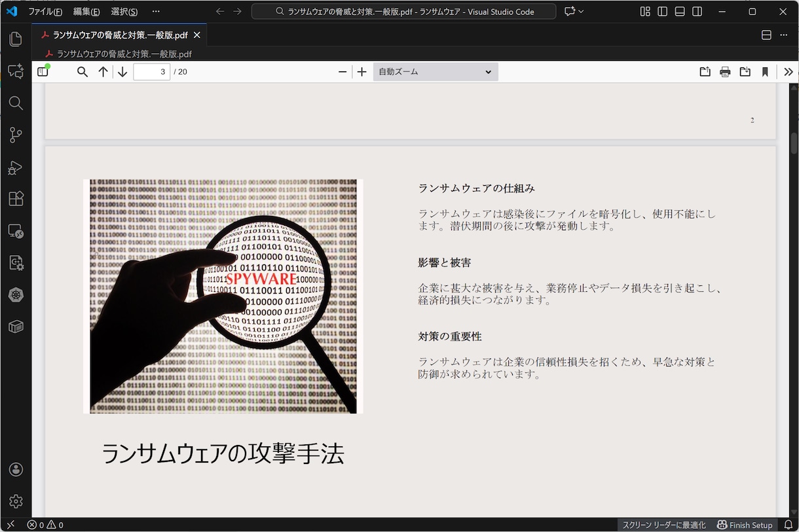Open the container box icon view

[x=16, y=327]
